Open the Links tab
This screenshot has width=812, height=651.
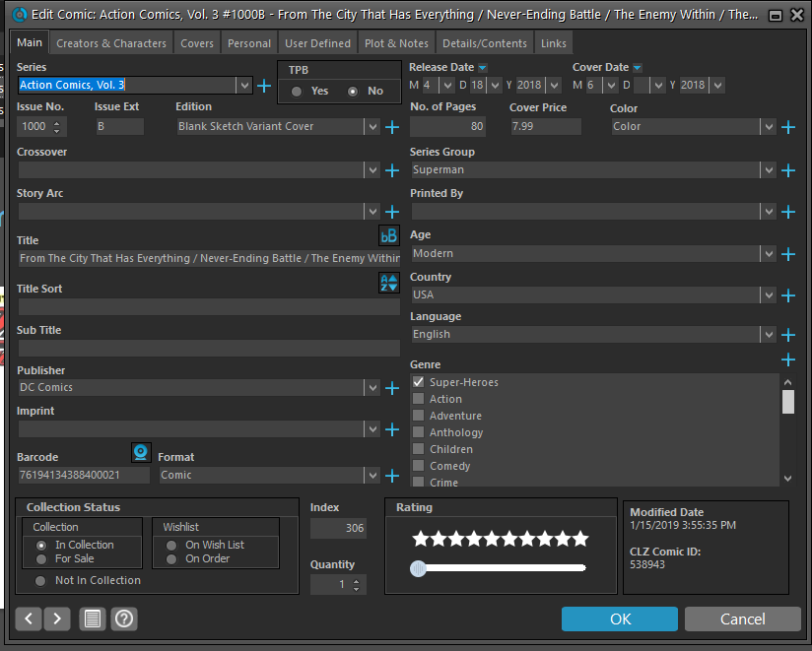554,43
